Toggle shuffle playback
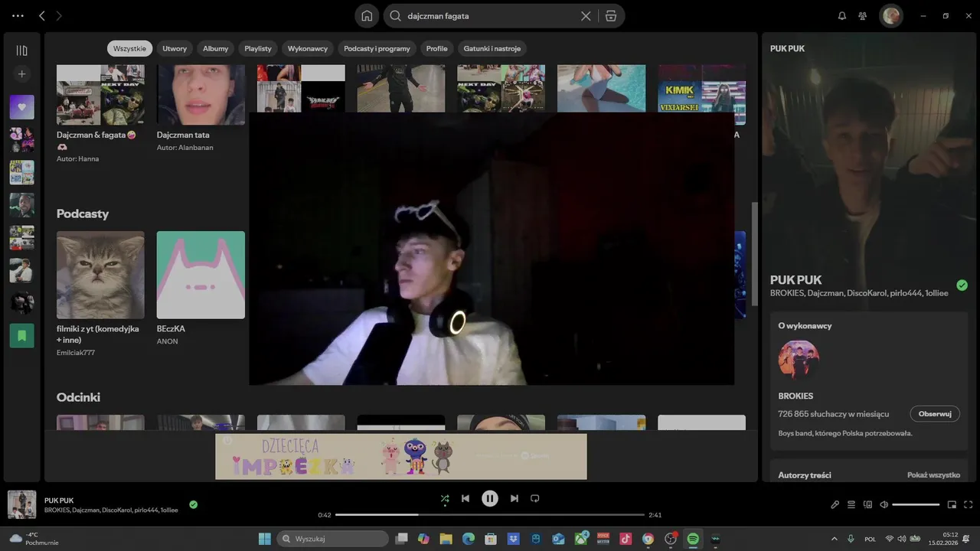This screenshot has height=551, width=980. [445, 498]
